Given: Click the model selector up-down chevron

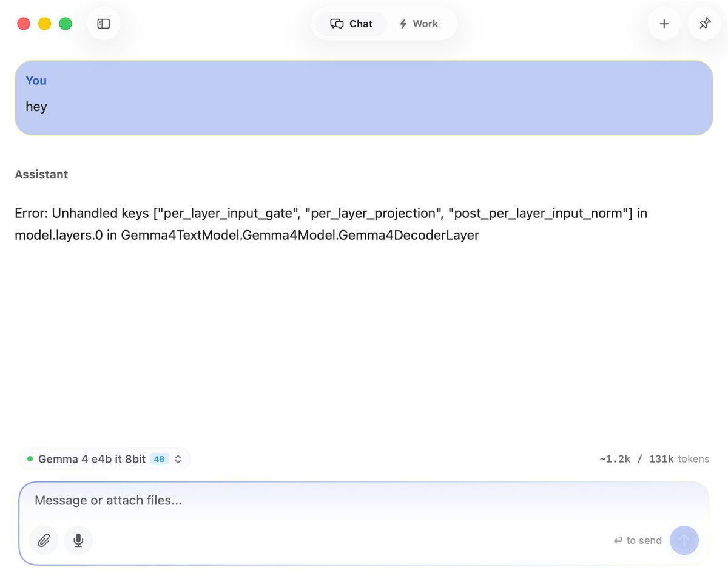Looking at the screenshot, I should pos(178,459).
